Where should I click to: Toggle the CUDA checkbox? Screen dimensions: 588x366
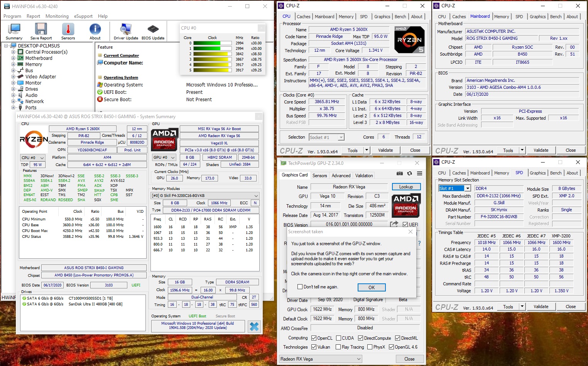coord(338,338)
